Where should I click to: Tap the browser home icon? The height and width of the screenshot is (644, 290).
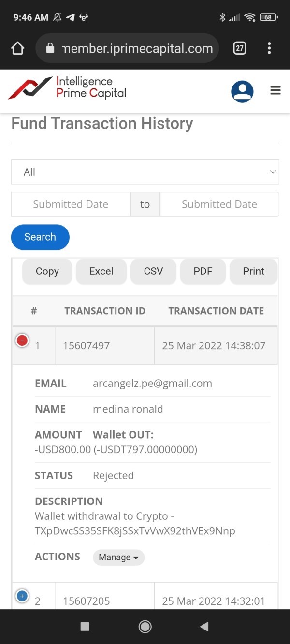tap(18, 48)
